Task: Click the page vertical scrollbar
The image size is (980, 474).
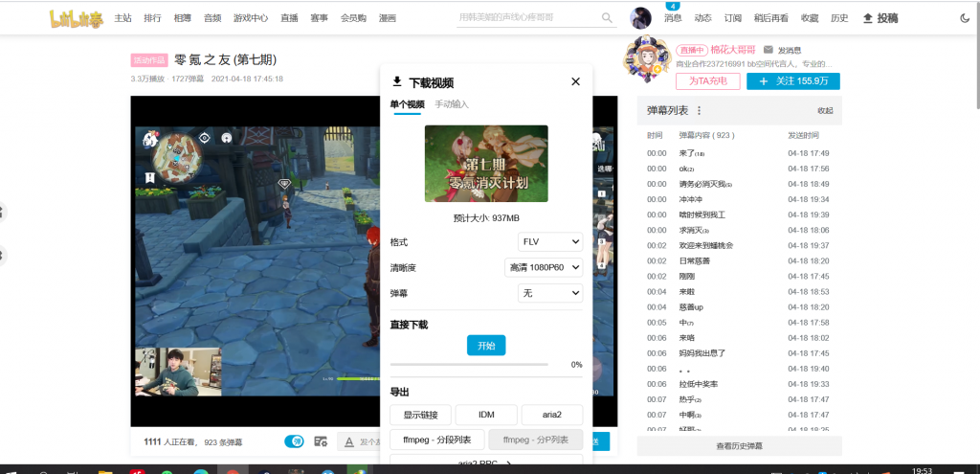Action: (976, 56)
